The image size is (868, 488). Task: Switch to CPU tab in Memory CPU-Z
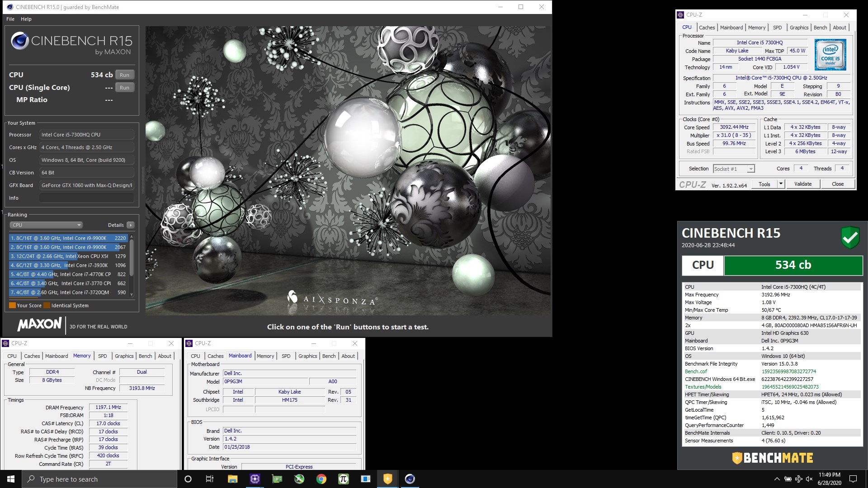click(12, 356)
